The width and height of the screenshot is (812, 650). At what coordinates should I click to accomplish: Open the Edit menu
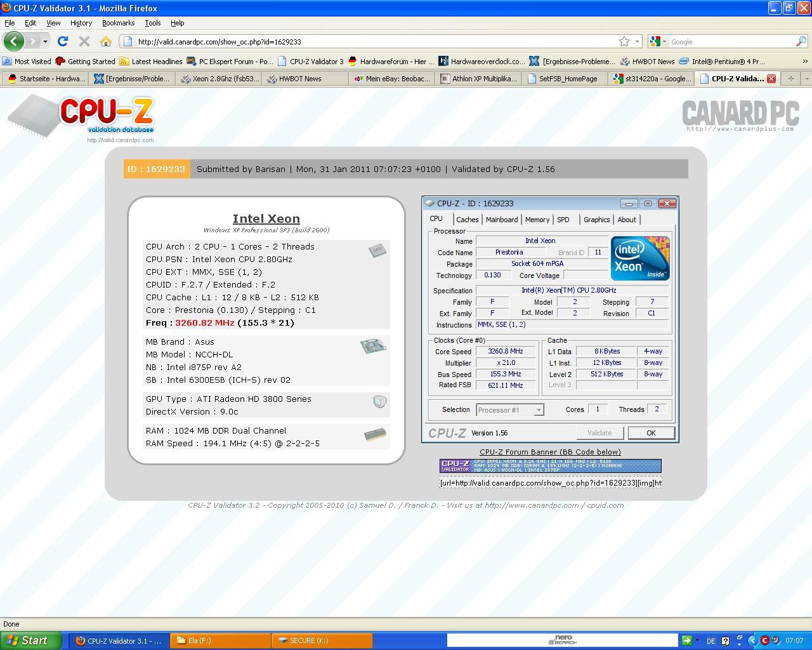click(30, 23)
